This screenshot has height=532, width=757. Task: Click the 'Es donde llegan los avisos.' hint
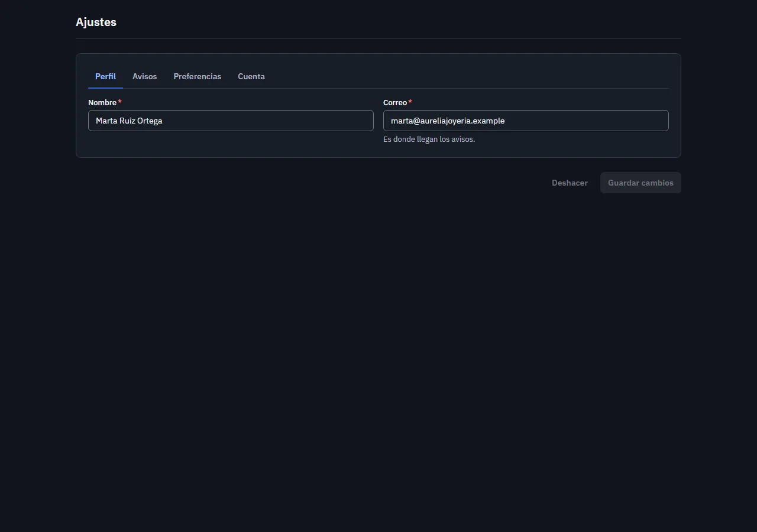click(x=429, y=140)
